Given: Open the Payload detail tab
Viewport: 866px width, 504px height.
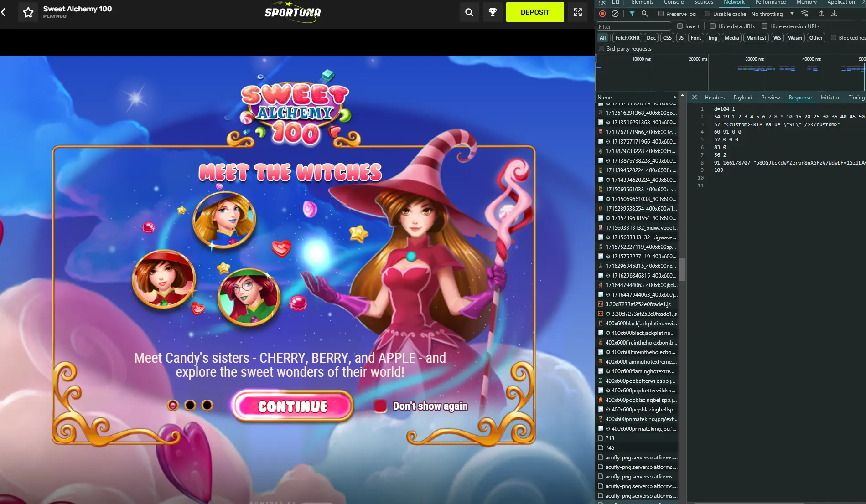Looking at the screenshot, I should 742,97.
